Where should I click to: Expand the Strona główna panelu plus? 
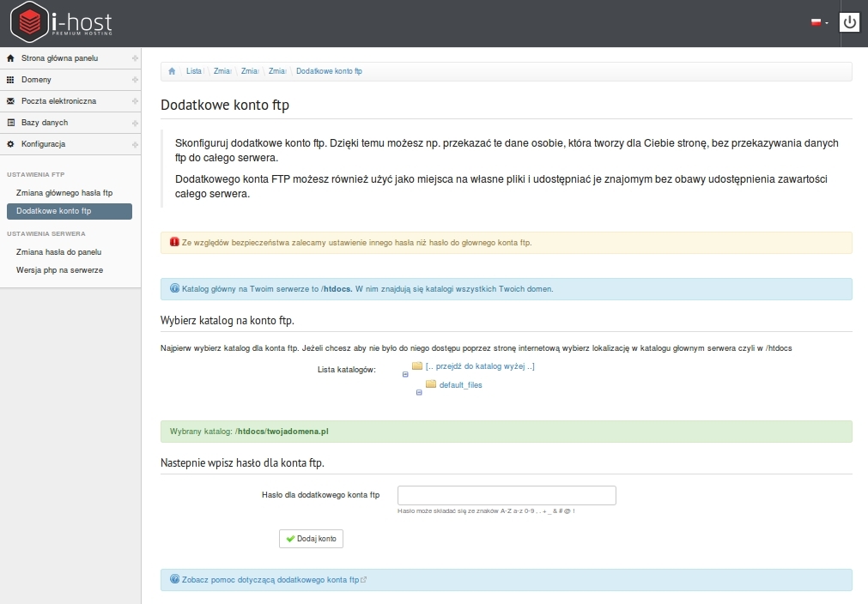pos(135,58)
